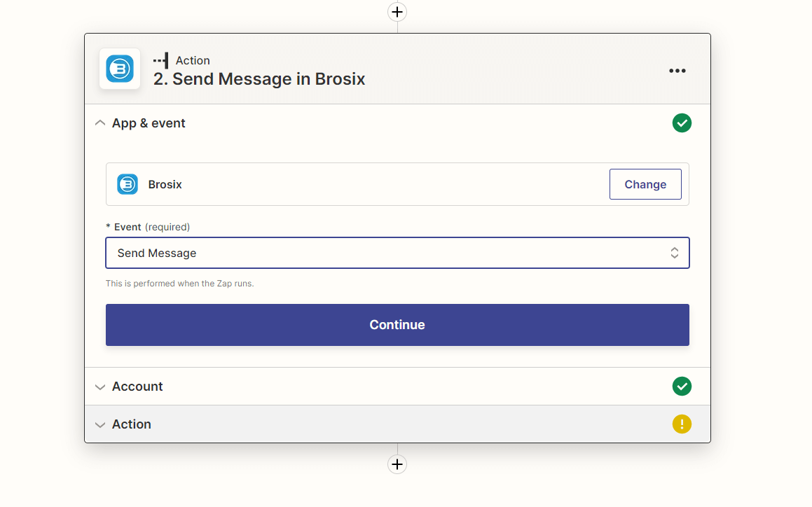Collapse the App & event section

100,123
